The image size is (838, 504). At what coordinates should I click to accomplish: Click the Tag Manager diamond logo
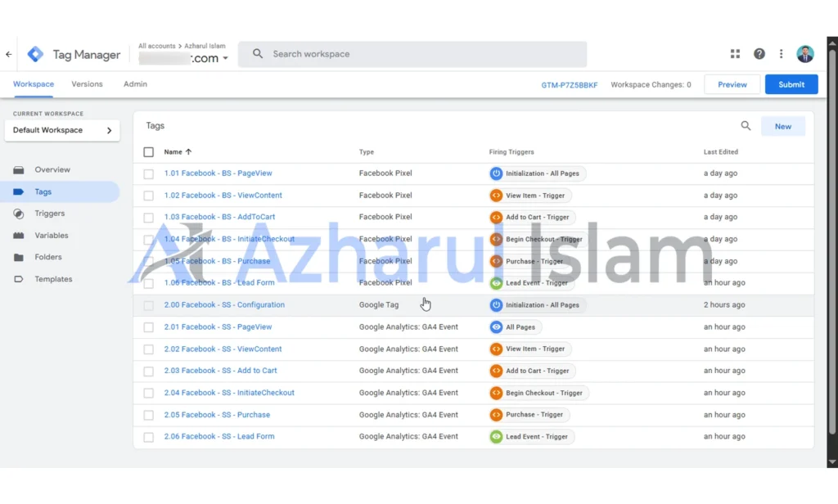click(35, 54)
